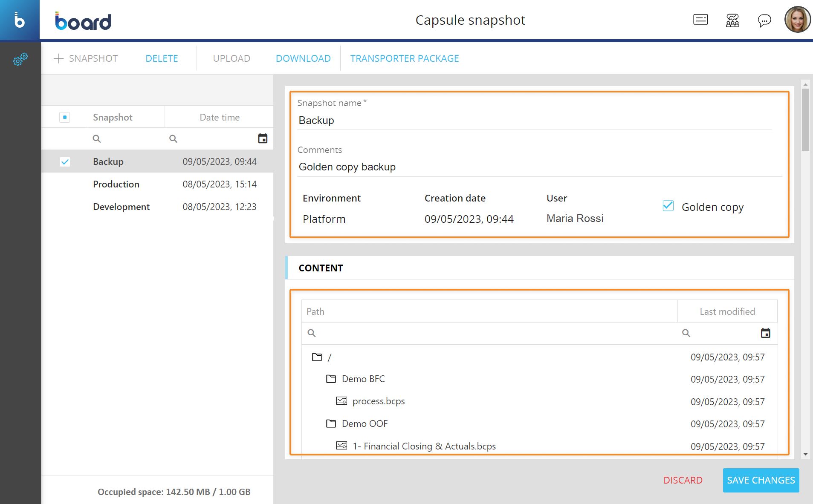Click the DISCARD button
813x504 pixels.
(x=683, y=480)
